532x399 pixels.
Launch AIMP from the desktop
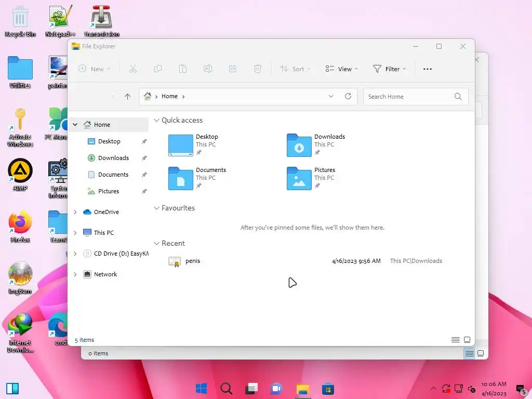point(20,175)
